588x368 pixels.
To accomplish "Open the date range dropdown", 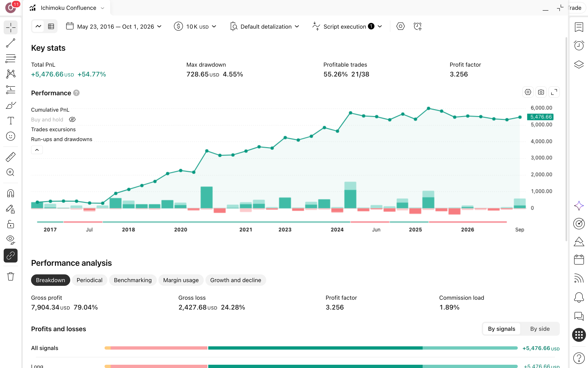I will 114,26.
